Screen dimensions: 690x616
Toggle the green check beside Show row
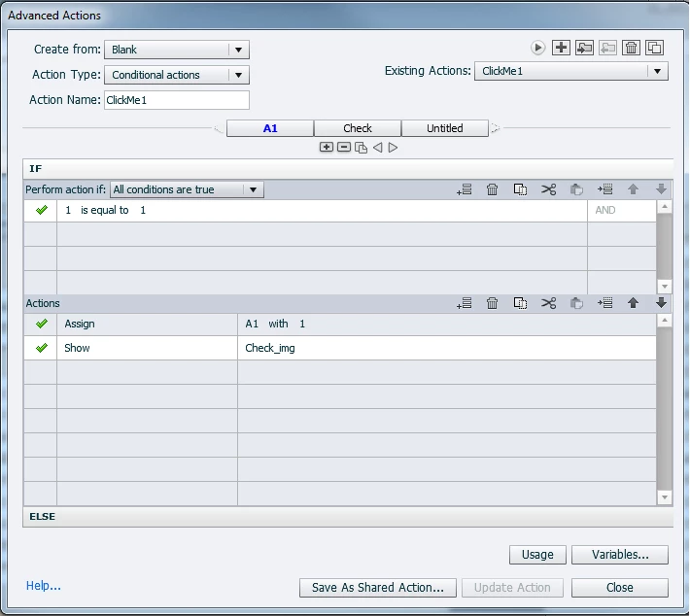(42, 348)
